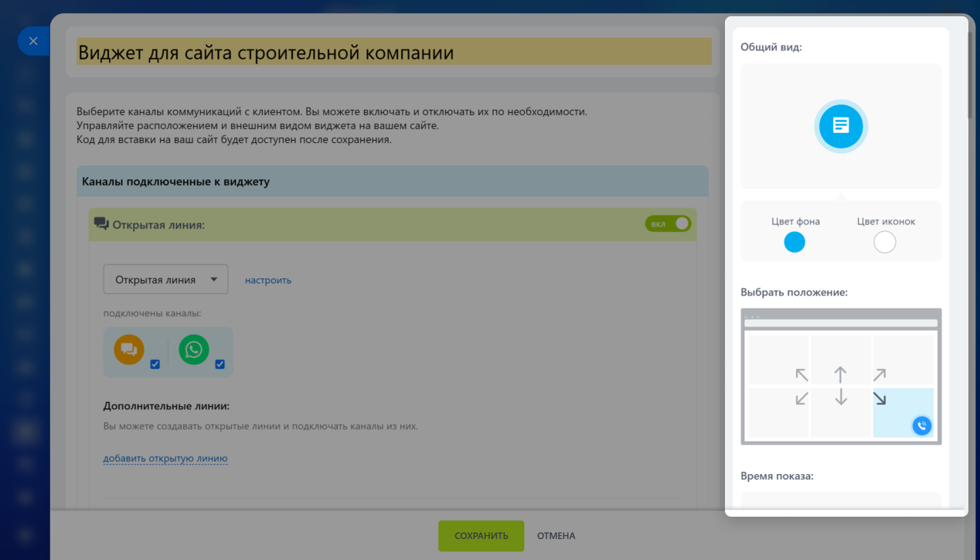Click the blue widget preview button
Screen dimensions: 980x560
pos(841,125)
